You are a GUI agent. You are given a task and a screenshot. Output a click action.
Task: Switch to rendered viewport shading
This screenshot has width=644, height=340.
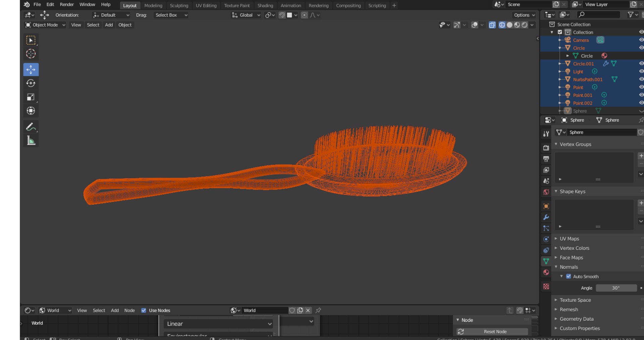[525, 25]
